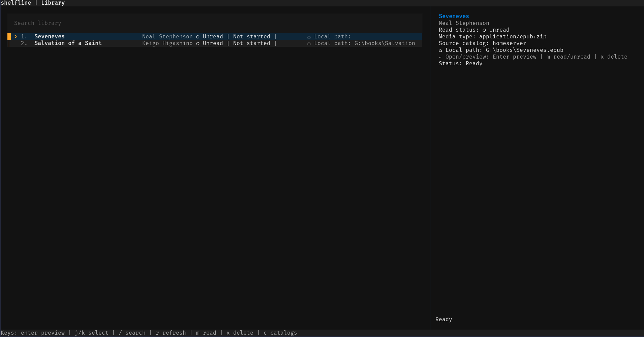Click the shelfline app name in header
Screen dimensions: 644x337
point(16,3)
